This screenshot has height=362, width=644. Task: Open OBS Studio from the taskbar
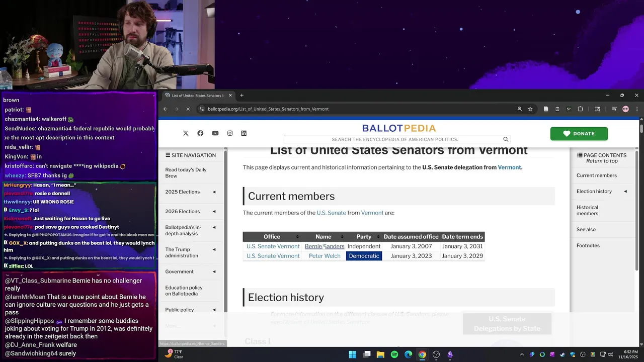click(x=436, y=354)
